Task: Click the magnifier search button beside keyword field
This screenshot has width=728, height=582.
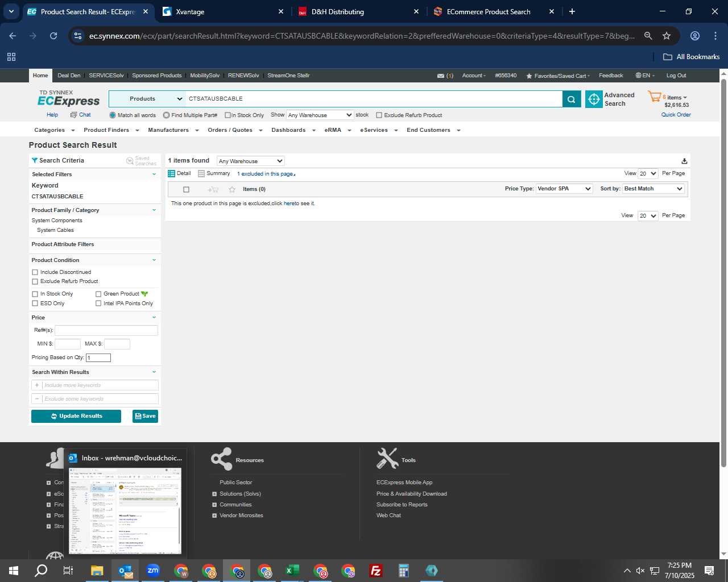Action: (571, 99)
